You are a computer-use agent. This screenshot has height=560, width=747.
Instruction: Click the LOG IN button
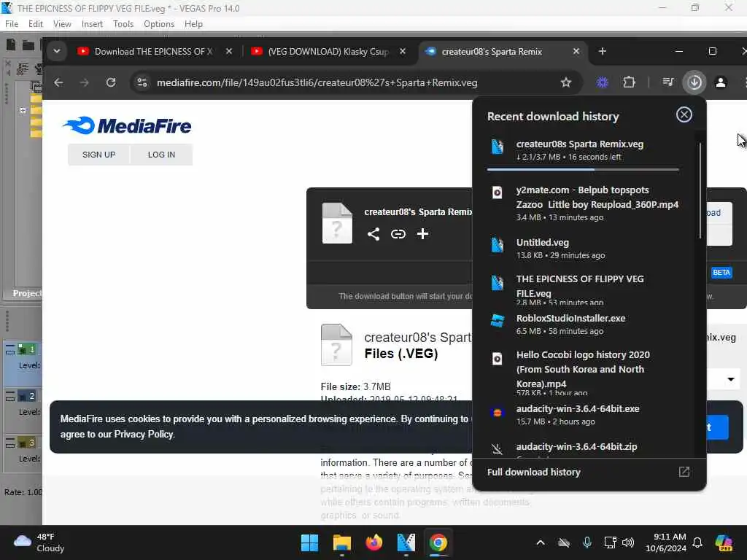click(x=161, y=155)
